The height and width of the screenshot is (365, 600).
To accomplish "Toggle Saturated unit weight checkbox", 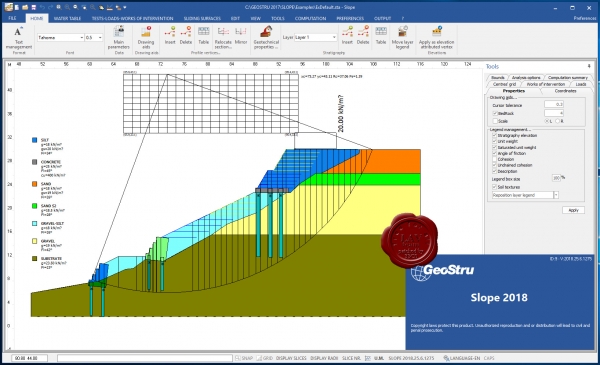I will tap(494, 147).
